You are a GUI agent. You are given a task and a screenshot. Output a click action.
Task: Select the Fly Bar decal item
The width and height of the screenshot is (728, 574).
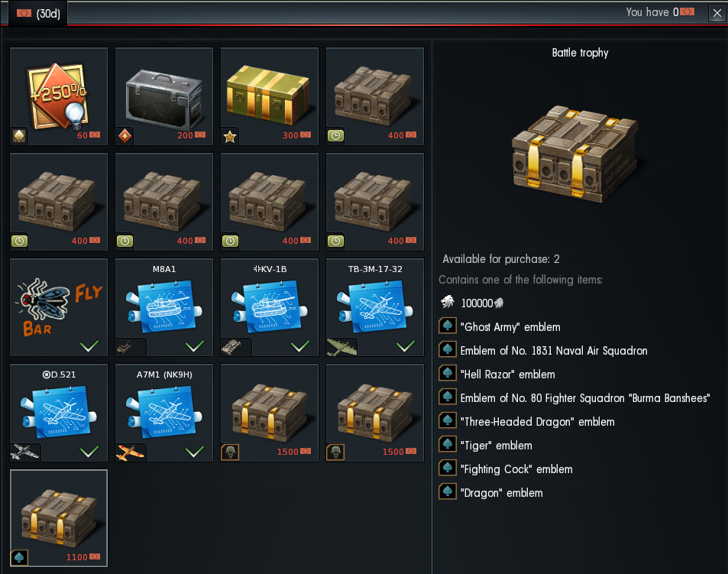59,307
